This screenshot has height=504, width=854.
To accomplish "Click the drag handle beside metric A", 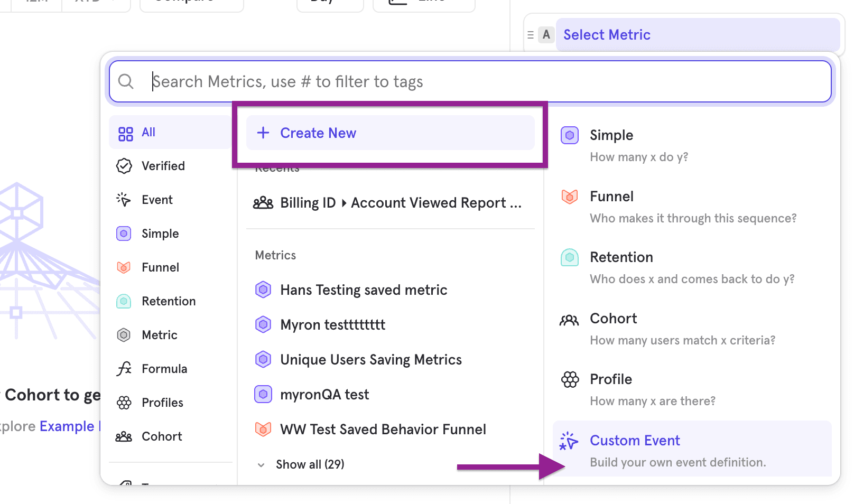I will [531, 35].
